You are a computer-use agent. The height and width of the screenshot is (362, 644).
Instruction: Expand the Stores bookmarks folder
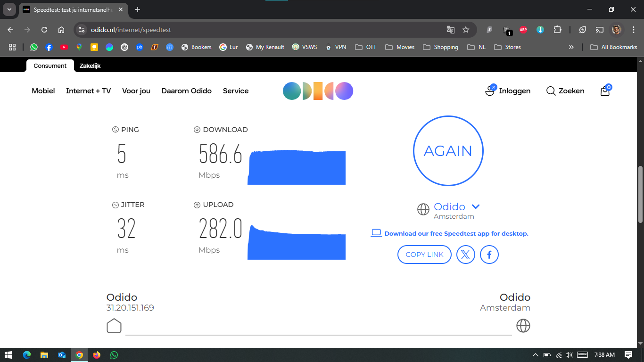click(507, 47)
